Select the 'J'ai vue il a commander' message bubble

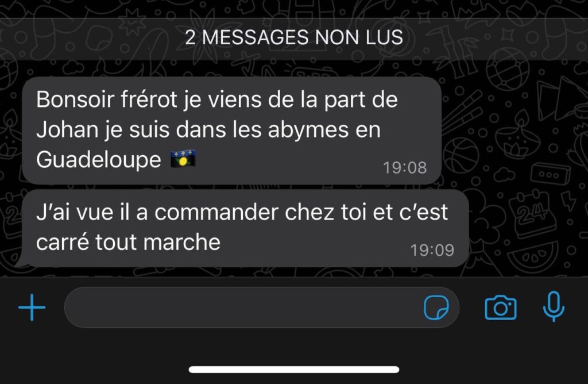coord(245,228)
